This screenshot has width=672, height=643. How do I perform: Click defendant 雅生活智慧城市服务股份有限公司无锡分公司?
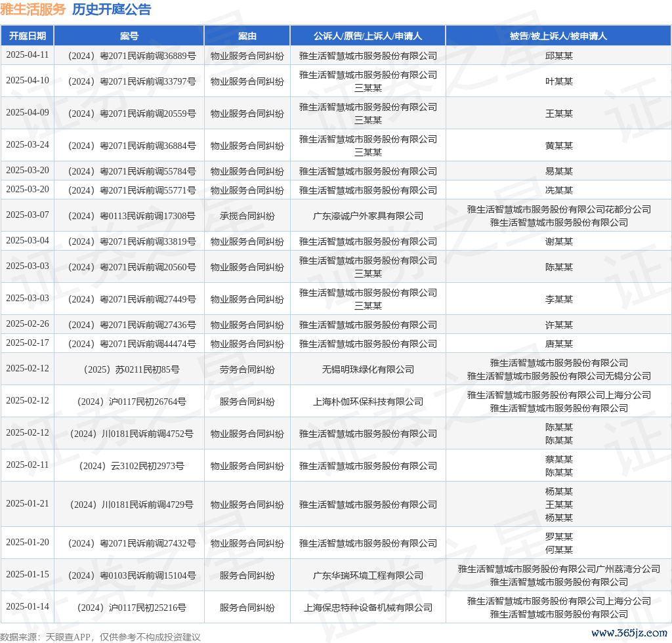[559, 376]
